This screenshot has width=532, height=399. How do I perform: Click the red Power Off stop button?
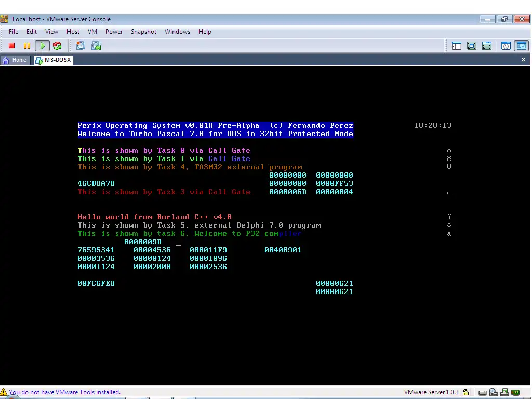11,46
